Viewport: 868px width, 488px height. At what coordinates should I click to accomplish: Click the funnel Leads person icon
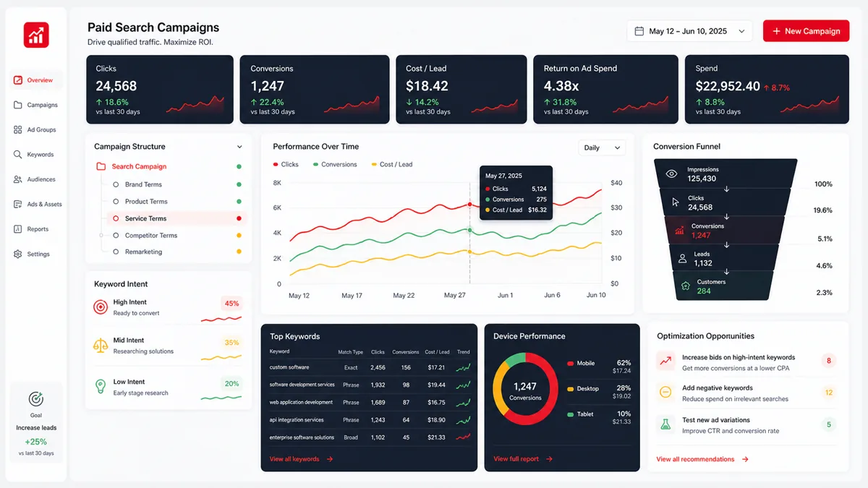click(682, 258)
